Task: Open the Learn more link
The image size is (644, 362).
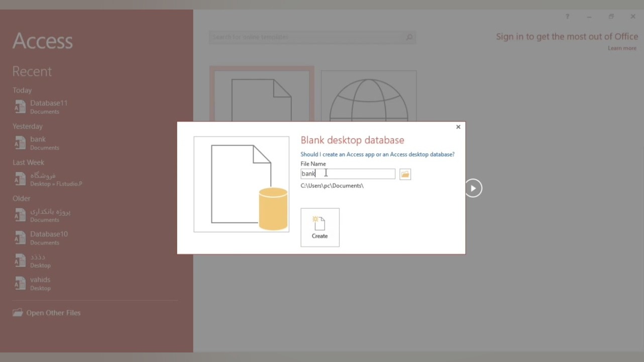Action: (622, 48)
